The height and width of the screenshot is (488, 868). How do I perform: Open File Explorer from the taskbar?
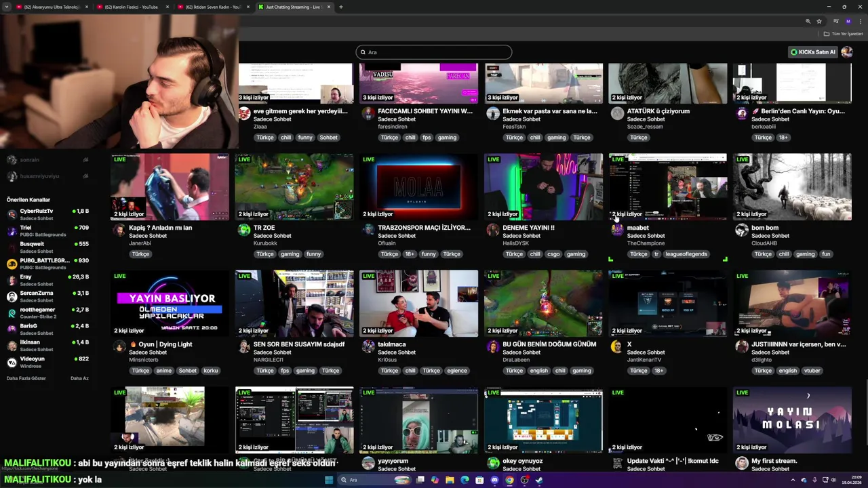pos(450,480)
